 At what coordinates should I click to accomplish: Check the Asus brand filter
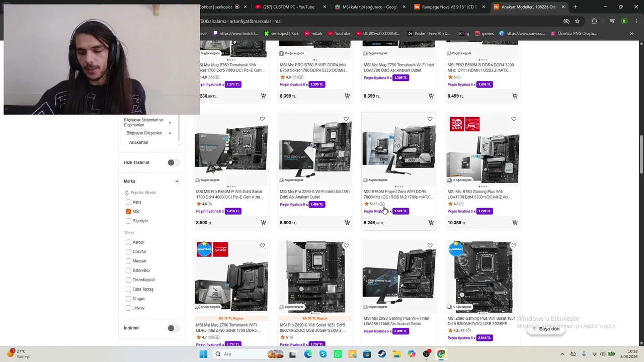pos(128,202)
